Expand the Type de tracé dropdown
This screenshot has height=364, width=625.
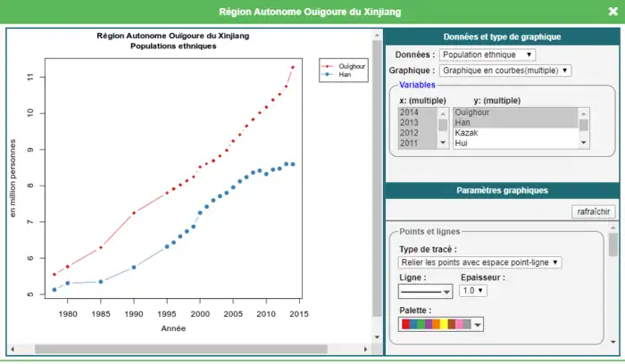(x=480, y=262)
